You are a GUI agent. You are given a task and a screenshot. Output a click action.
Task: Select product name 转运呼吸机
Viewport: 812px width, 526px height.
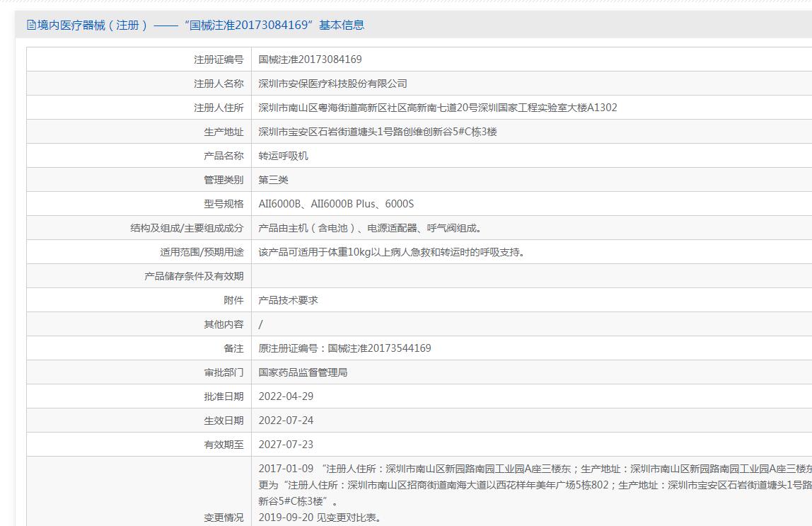tap(283, 156)
